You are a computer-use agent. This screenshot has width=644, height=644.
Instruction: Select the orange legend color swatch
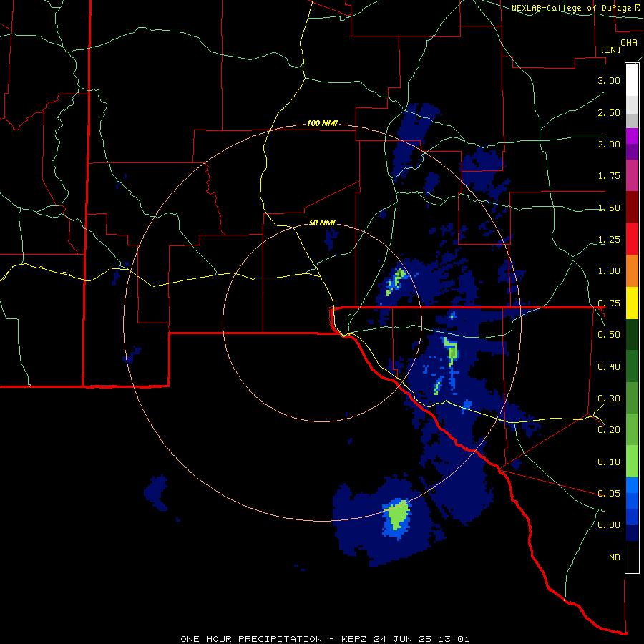pos(632,271)
